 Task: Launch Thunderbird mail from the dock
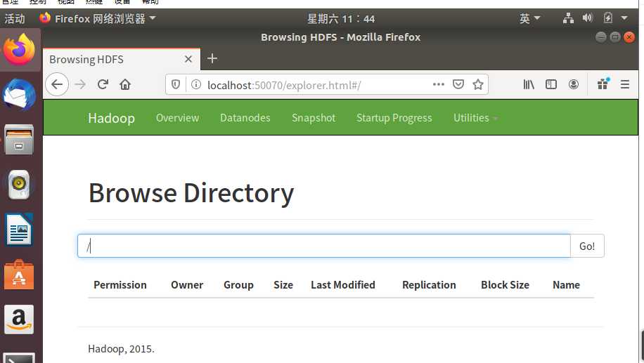(19, 95)
